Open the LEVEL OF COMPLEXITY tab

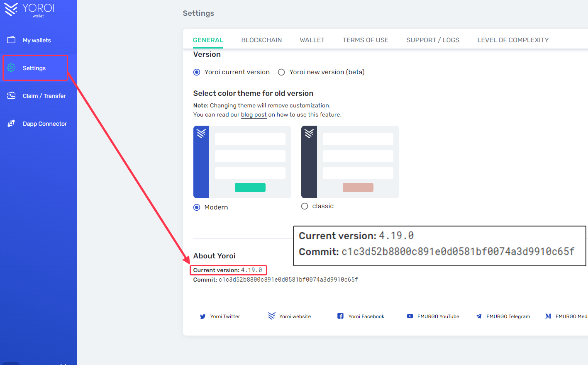513,40
